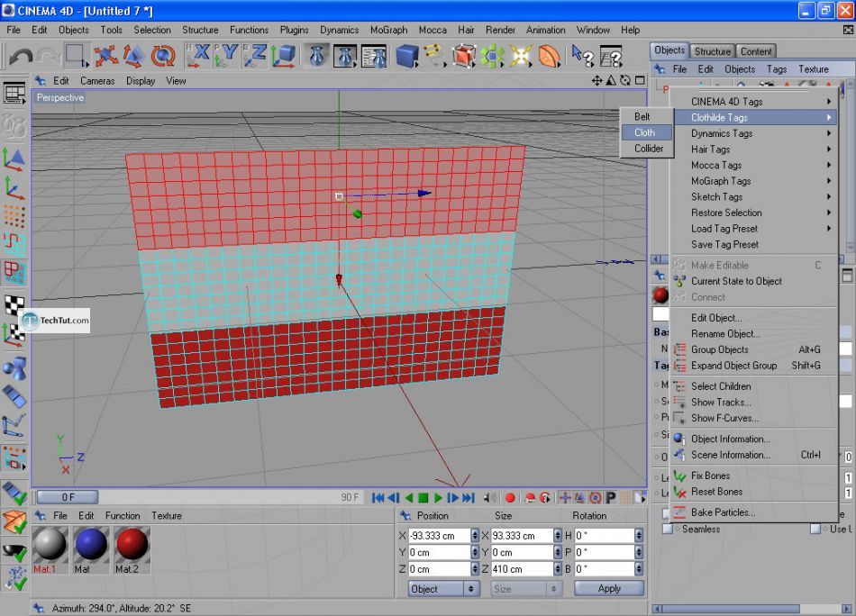This screenshot has height=616, width=856.
Task: Toggle Z axis lock
Action: (254, 56)
